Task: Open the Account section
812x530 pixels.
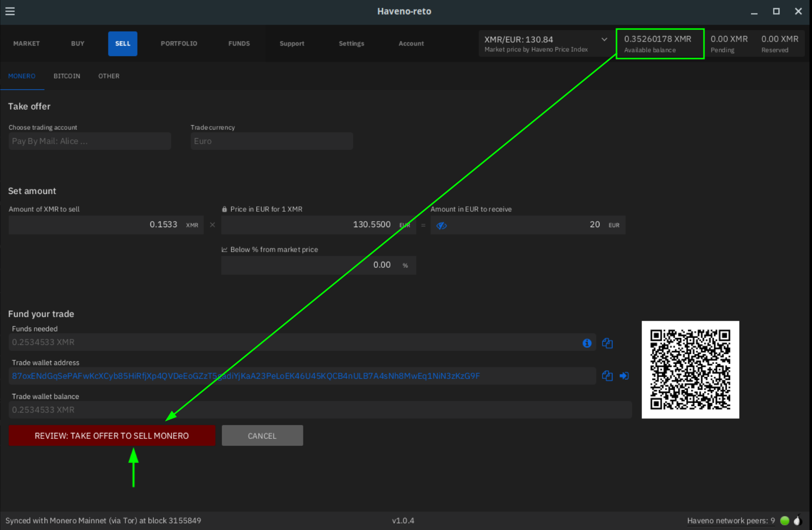Action: click(411, 44)
